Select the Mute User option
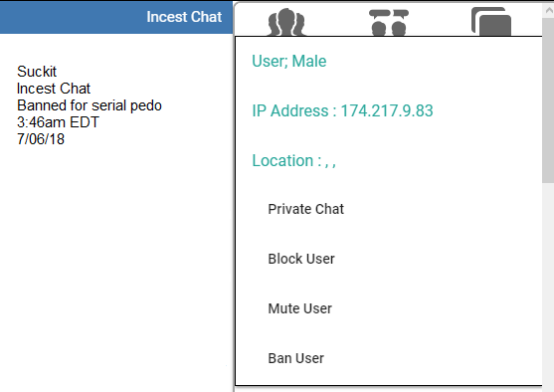Screen dimensions: 554x392 click(300, 308)
